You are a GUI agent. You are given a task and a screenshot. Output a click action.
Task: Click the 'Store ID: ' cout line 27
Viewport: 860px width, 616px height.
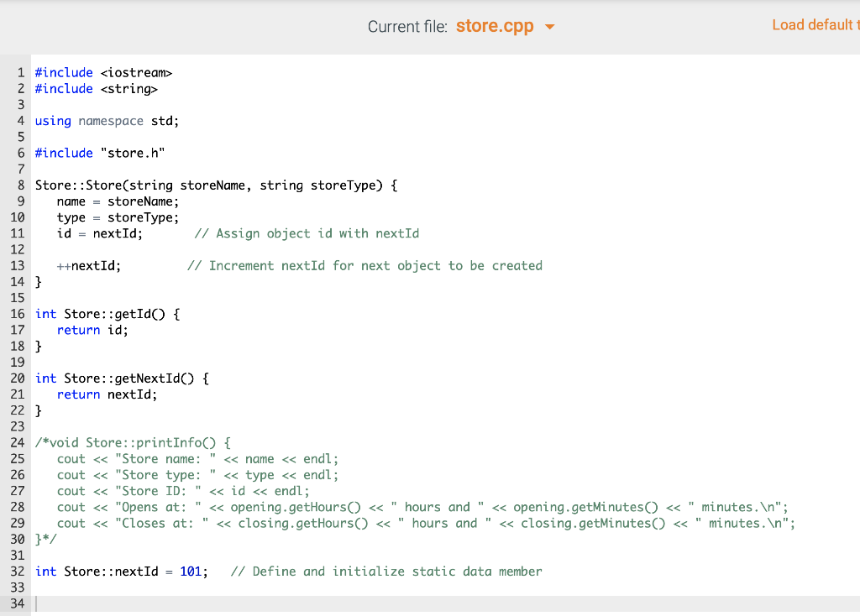click(183, 491)
